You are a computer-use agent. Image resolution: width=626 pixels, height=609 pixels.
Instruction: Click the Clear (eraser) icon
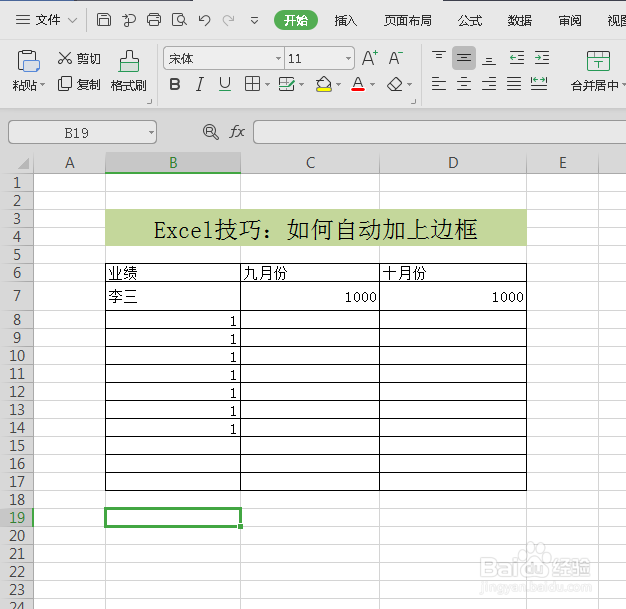pyautogui.click(x=395, y=84)
